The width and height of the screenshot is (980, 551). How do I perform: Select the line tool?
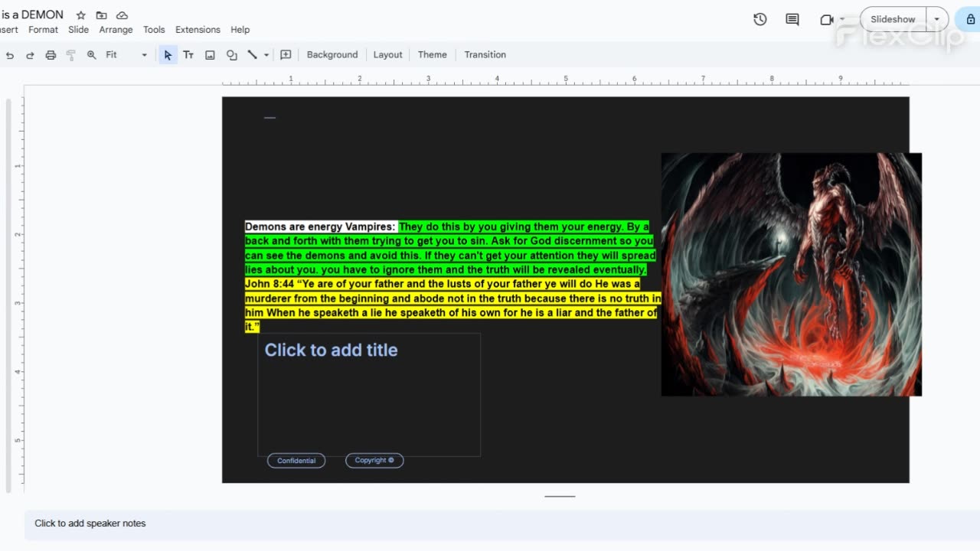click(x=252, y=55)
